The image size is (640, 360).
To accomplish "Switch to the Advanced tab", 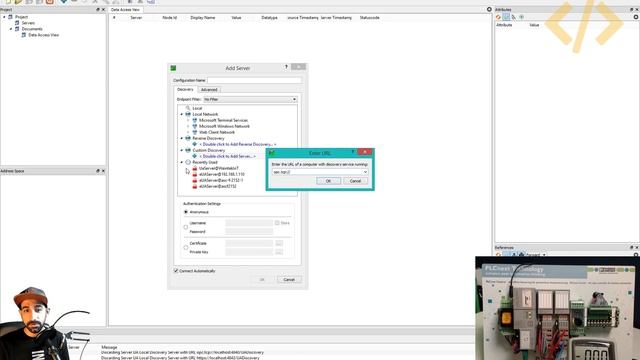I will click(x=209, y=89).
